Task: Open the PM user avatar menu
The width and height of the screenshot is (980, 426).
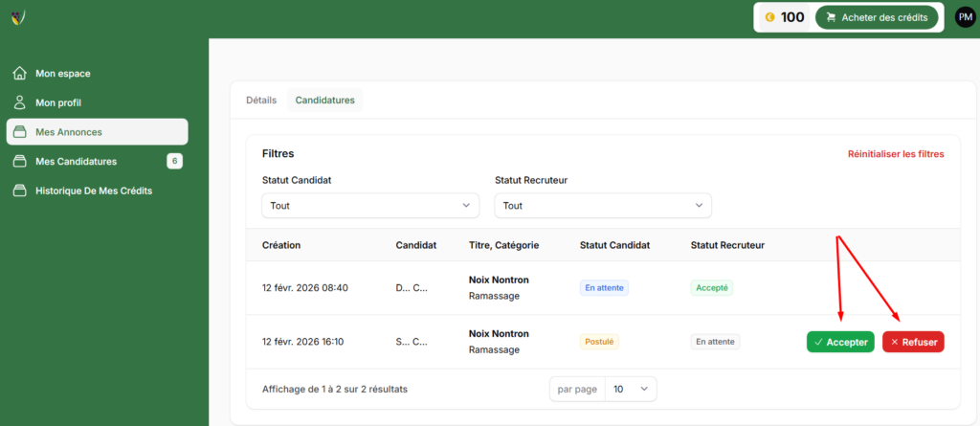Action: click(x=965, y=17)
